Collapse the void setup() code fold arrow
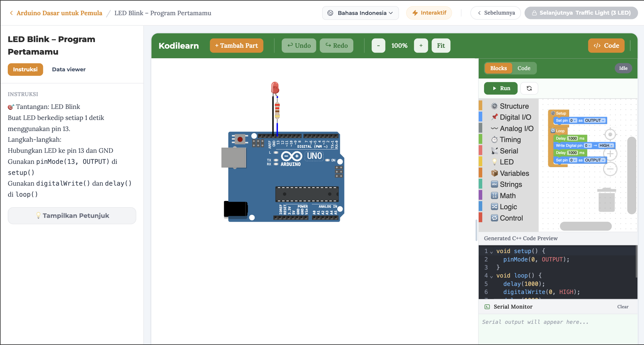The height and width of the screenshot is (345, 644). 492,252
